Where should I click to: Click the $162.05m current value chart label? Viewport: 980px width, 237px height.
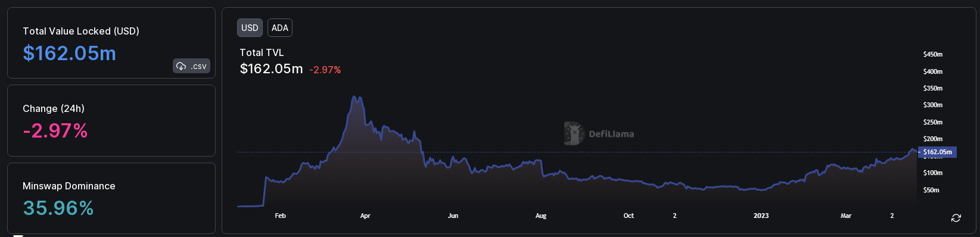pos(937,152)
